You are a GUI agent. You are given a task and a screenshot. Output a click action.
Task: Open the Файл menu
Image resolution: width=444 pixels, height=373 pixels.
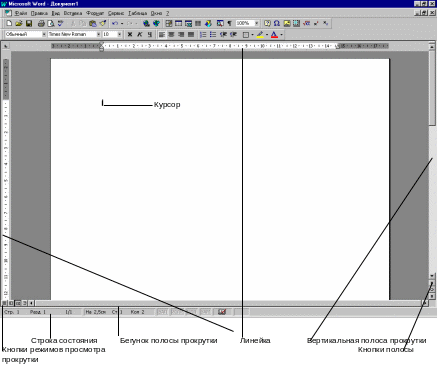click(x=21, y=13)
